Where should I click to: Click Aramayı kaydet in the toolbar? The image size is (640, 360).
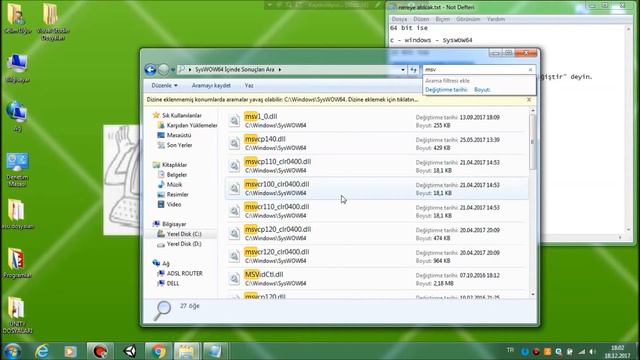click(x=211, y=86)
